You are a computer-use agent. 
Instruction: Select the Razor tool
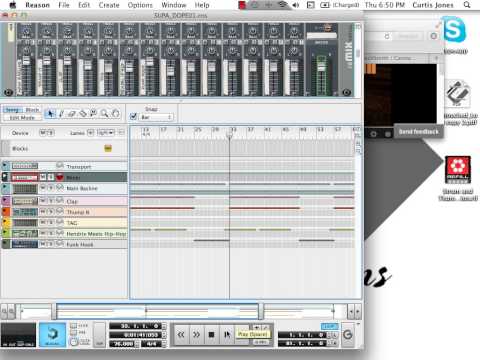pos(83,114)
